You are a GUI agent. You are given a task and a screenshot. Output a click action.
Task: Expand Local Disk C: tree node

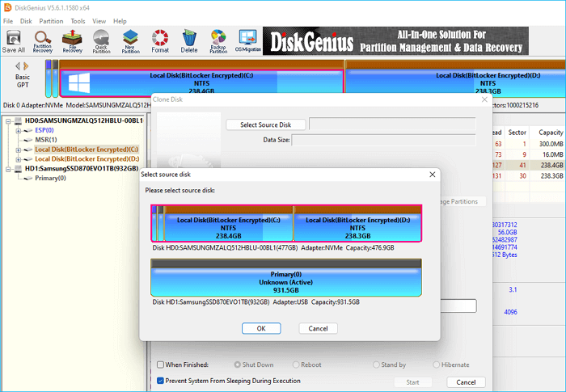tap(18, 150)
